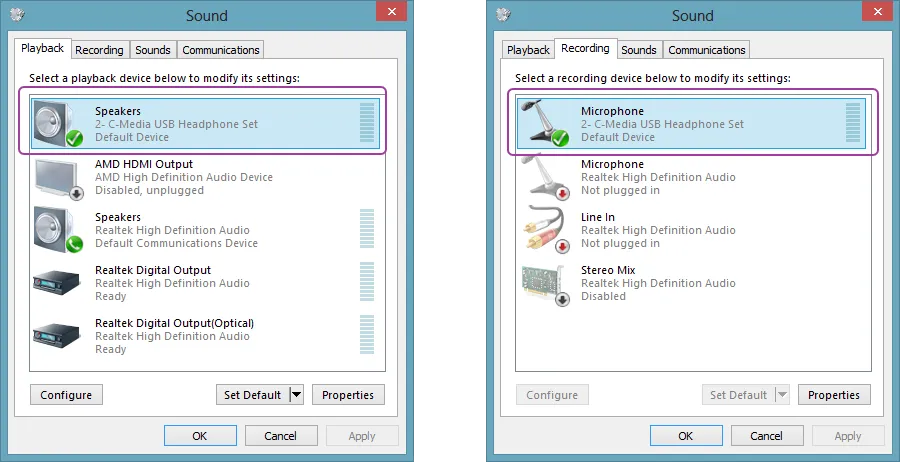900x462 pixels.
Task: Click Sound window icon in right dialog title
Action: pyautogui.click(x=503, y=14)
